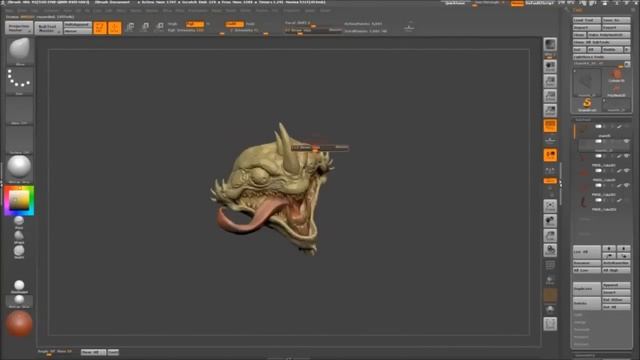The width and height of the screenshot is (640, 360).
Task: Toggle Rgb paint mode
Action: tap(195, 24)
